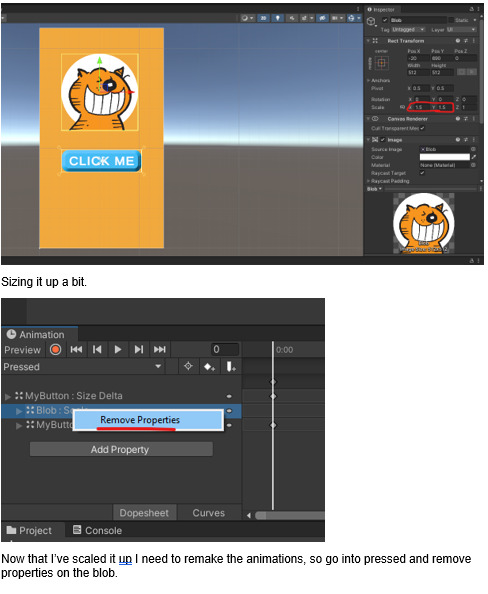Go to next keyframe

point(139,349)
